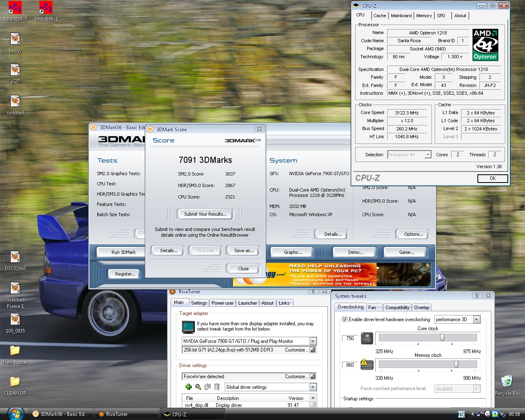Screen dimensions: 525x420
Task: Open the disabled Force constant performance level dropdown
Action: [477, 388]
